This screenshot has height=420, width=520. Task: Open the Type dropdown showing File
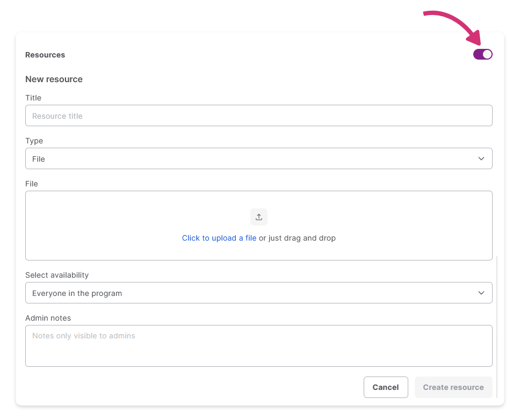(x=259, y=158)
